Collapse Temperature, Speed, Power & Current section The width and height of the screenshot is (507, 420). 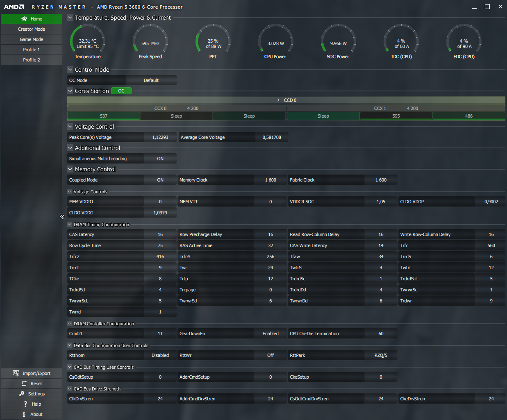(70, 18)
